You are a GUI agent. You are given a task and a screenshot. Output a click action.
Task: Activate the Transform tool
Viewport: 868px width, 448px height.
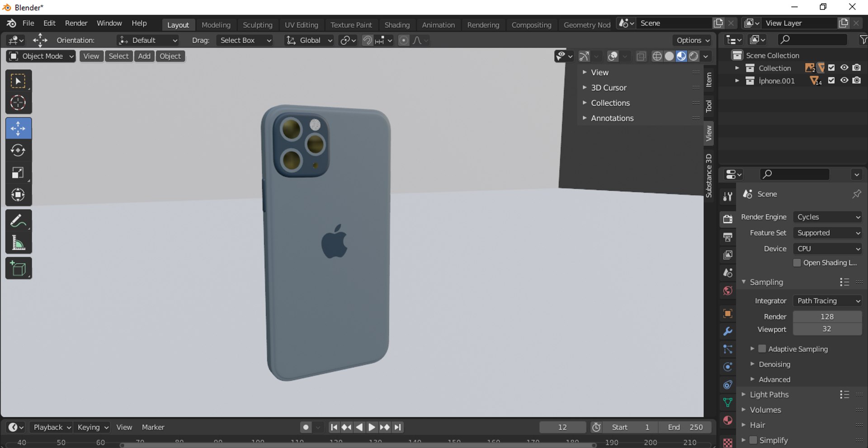click(x=18, y=195)
